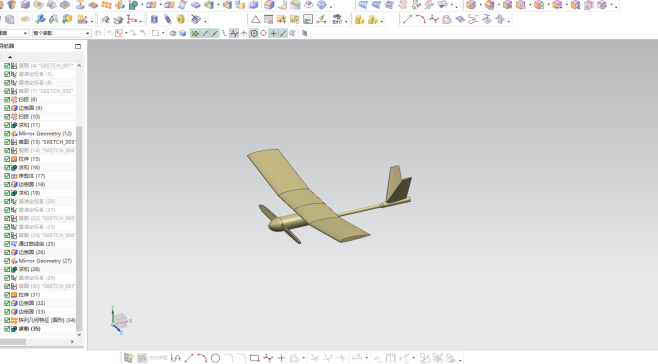Open overflow arrow at end of curve toolbar
The height and width of the screenshot is (364, 658).
[509, 20]
